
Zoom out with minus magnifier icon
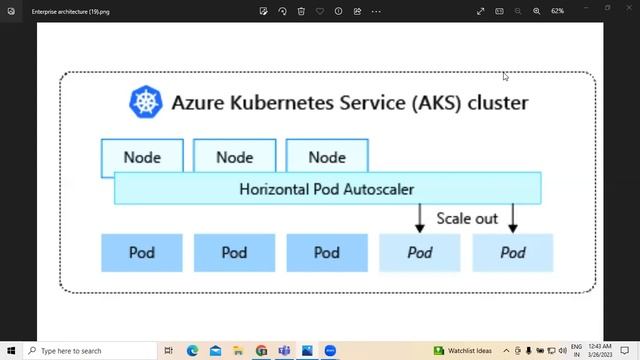518,11
